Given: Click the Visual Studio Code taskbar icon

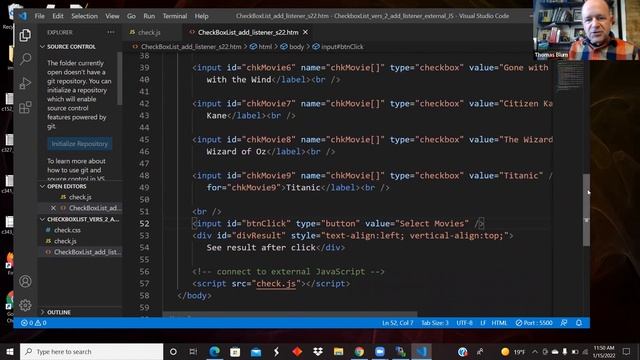Looking at the screenshot, I should (x=421, y=351).
